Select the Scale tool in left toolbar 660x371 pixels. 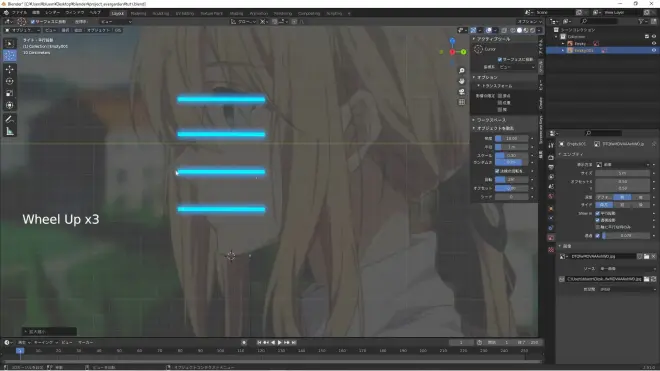click(10, 93)
